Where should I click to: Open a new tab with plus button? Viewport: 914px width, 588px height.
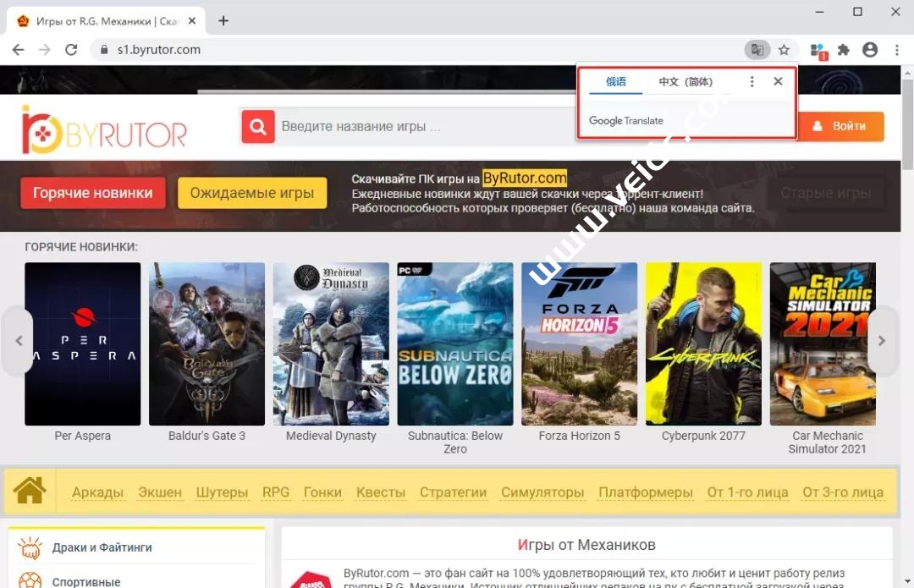point(223,21)
